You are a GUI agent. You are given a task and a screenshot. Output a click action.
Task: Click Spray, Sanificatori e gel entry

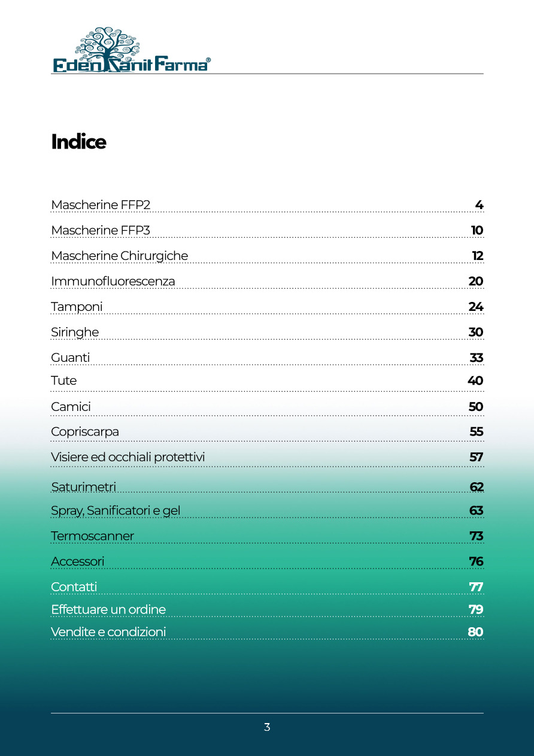pos(116,511)
